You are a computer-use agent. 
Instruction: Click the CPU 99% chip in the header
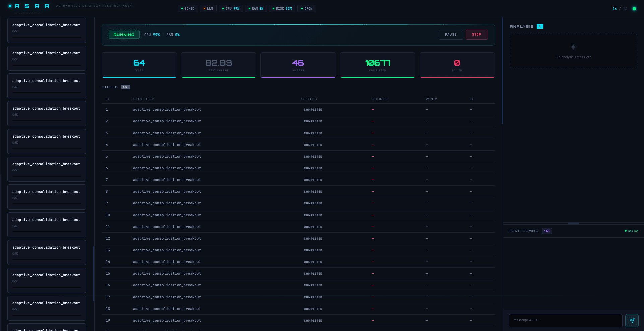[x=231, y=9]
